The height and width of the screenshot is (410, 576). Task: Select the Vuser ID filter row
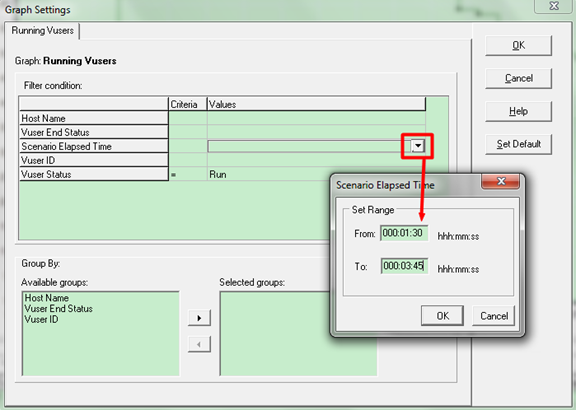(94, 160)
